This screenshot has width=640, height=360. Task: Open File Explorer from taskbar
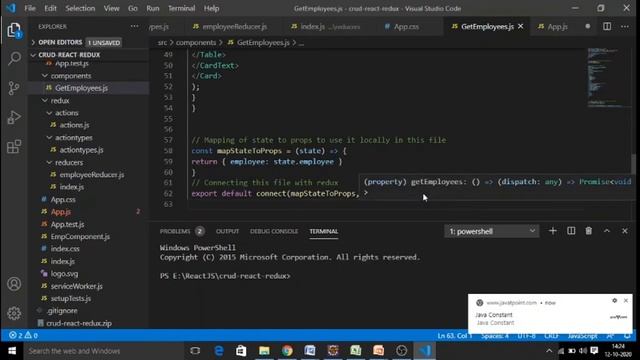tap(264, 351)
